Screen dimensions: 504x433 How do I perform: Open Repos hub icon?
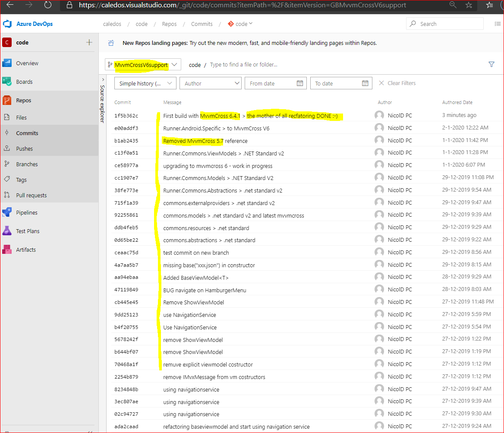click(x=7, y=100)
